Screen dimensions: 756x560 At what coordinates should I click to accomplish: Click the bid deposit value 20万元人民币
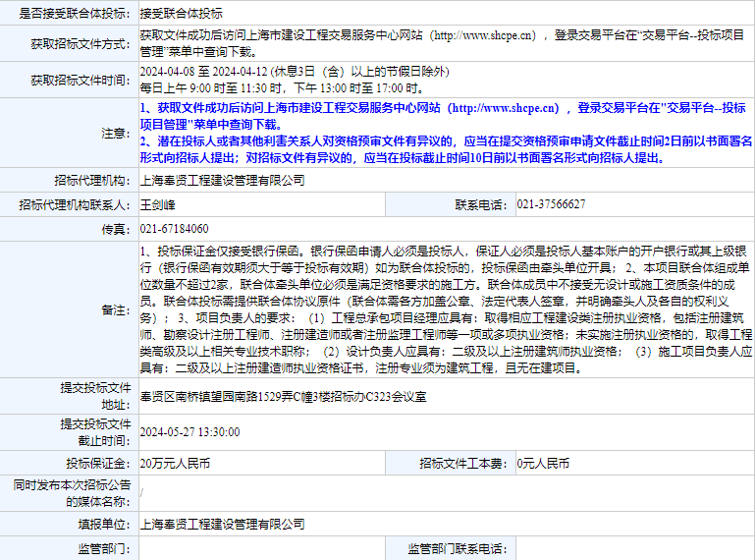175,463
